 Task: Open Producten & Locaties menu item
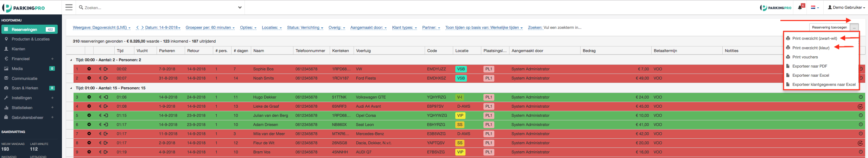click(31, 39)
